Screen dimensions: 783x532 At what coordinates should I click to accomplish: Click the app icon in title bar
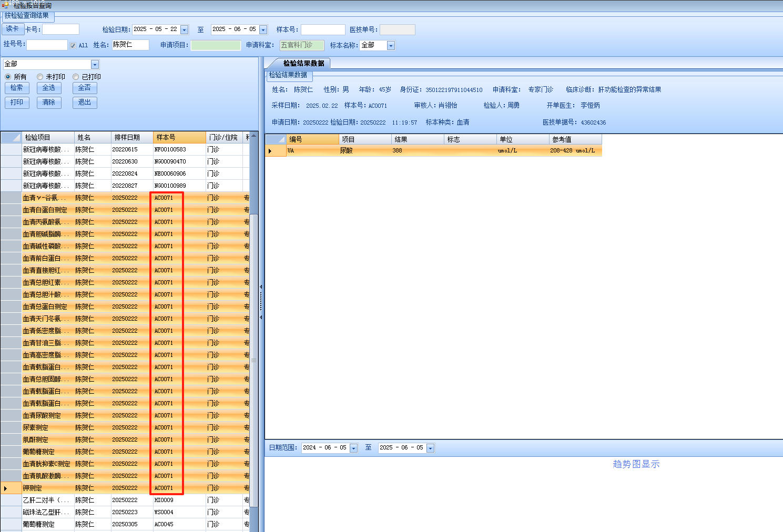click(x=5, y=5)
